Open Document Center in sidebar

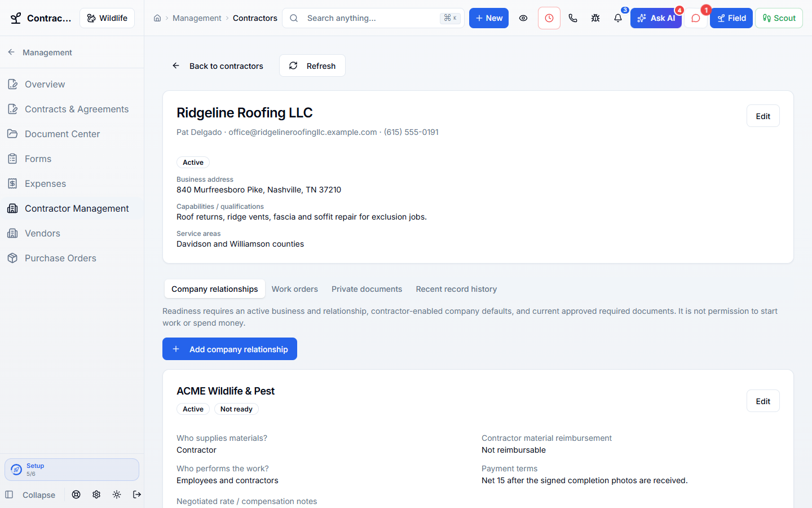pyautogui.click(x=72, y=134)
